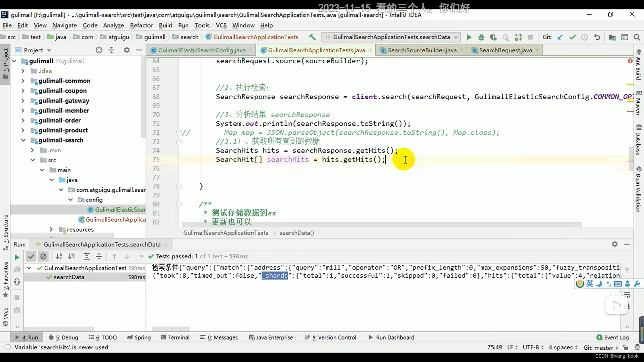Open the Event Log
644x362 pixels.
tap(612, 337)
